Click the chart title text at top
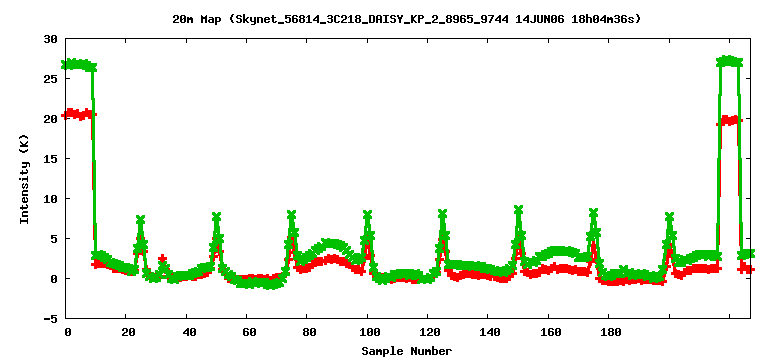Screen dimensions: 768x360 pos(407,20)
